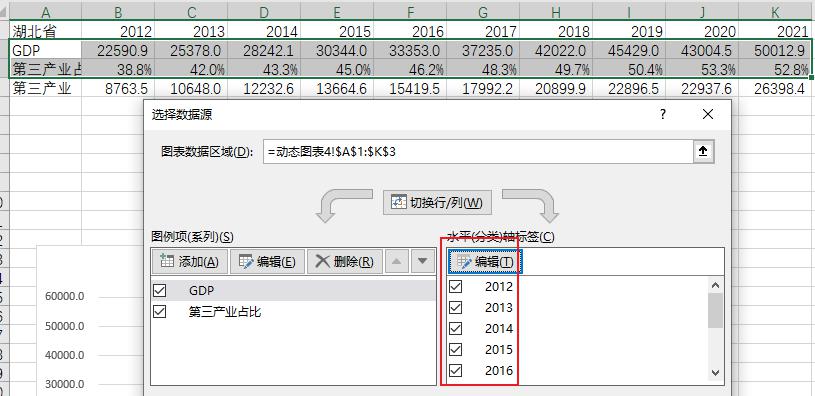This screenshot has width=815, height=396.
Task: Click the category list scroll-up arrow
Action: 715,285
